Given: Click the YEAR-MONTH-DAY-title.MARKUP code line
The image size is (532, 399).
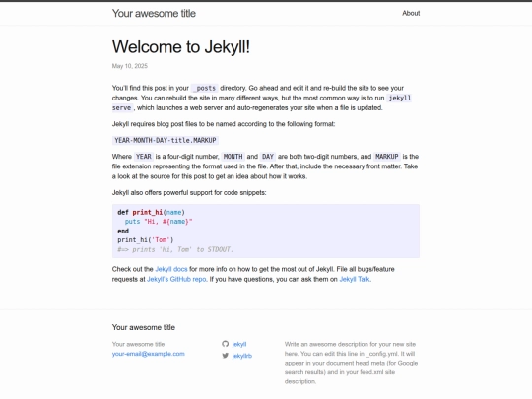Looking at the screenshot, I should [x=166, y=141].
